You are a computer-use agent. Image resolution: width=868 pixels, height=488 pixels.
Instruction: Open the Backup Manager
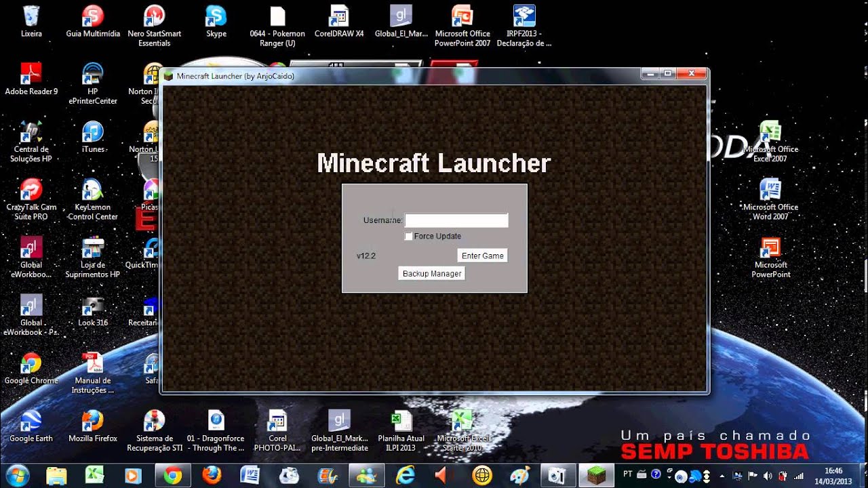[432, 274]
